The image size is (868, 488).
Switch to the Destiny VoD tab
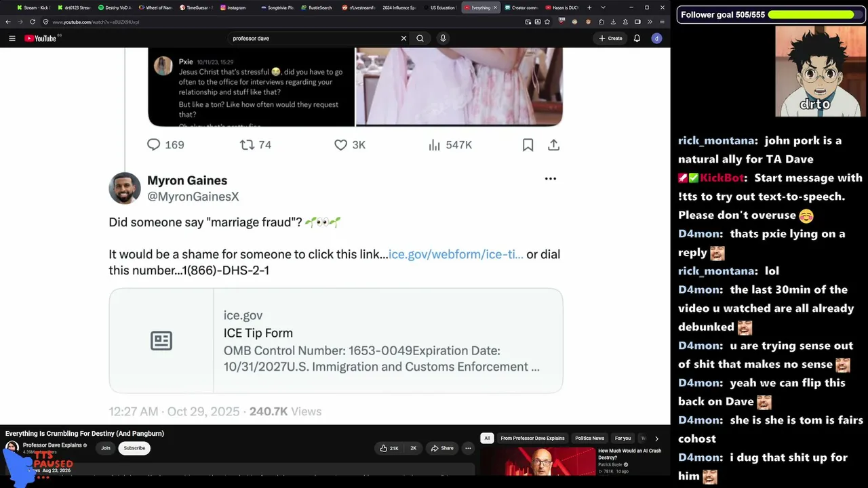pyautogui.click(x=114, y=7)
